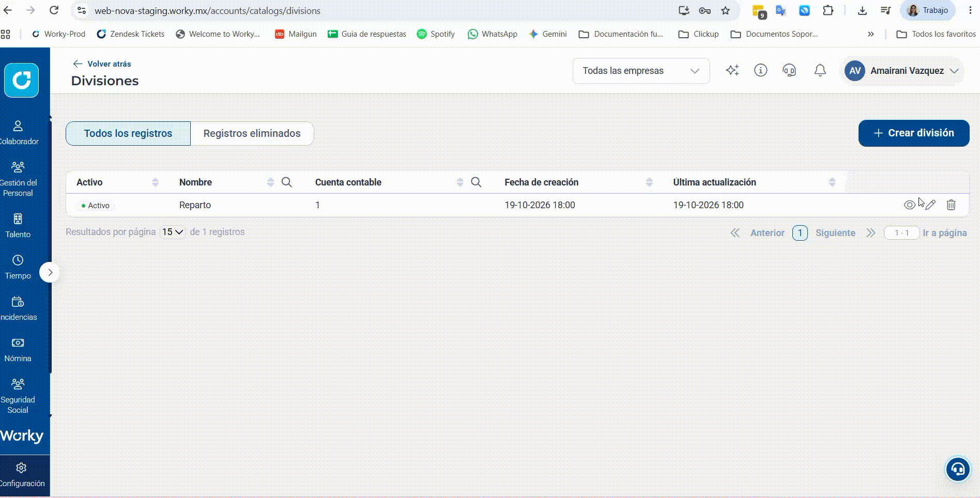Screen dimensions: 980x498
Task: Click Crear división button
Action: (914, 133)
